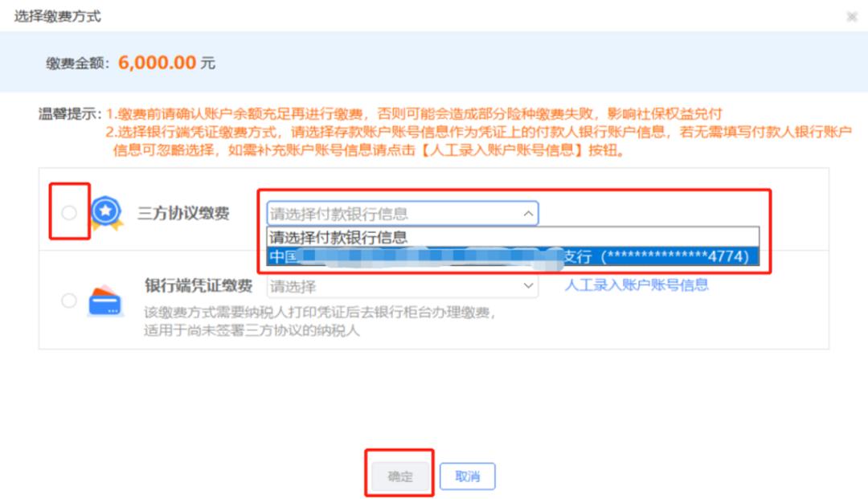The image size is (868, 499).
Task: Open the 请选择付款银行信息 combo box
Action: click(403, 214)
